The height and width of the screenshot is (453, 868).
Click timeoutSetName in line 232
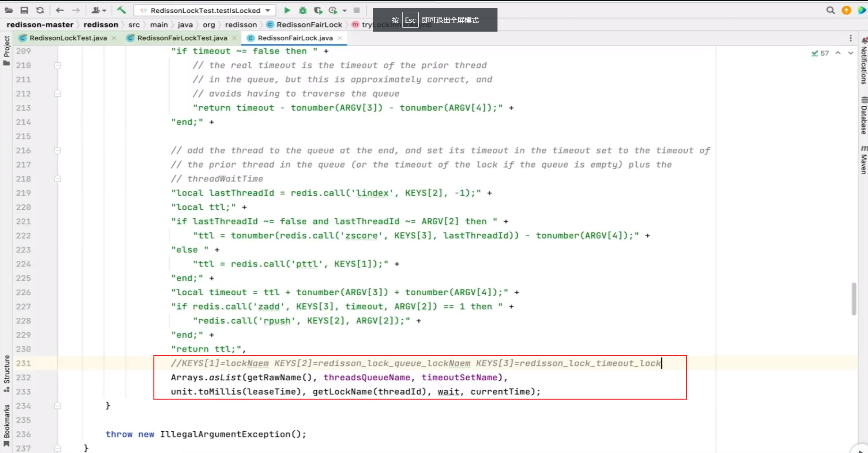tap(460, 377)
